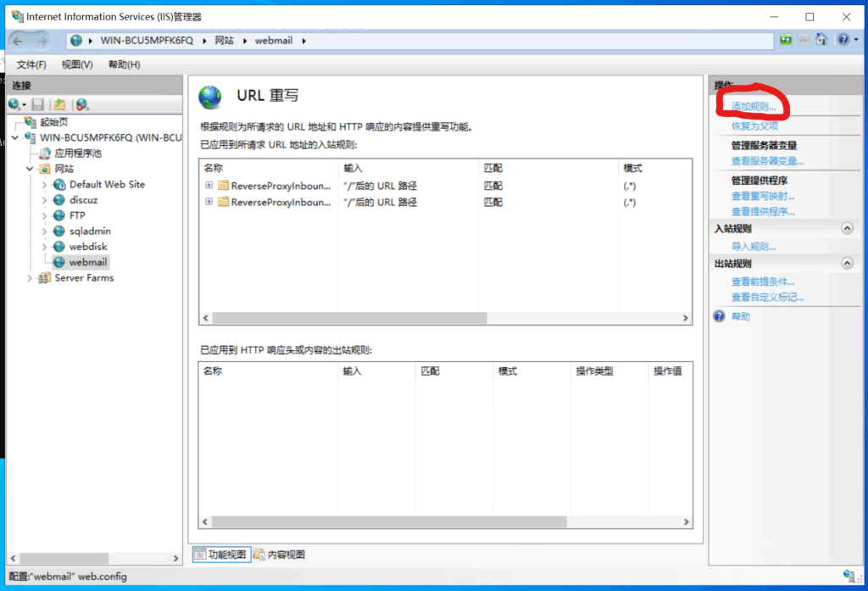Select the webmail site
Image resolution: width=868 pixels, height=591 pixels.
point(88,262)
